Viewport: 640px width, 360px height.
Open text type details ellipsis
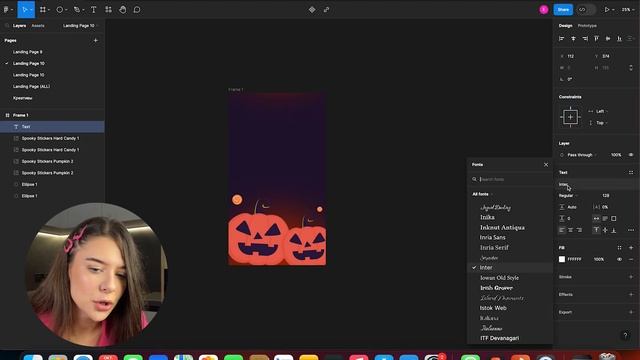[631, 230]
